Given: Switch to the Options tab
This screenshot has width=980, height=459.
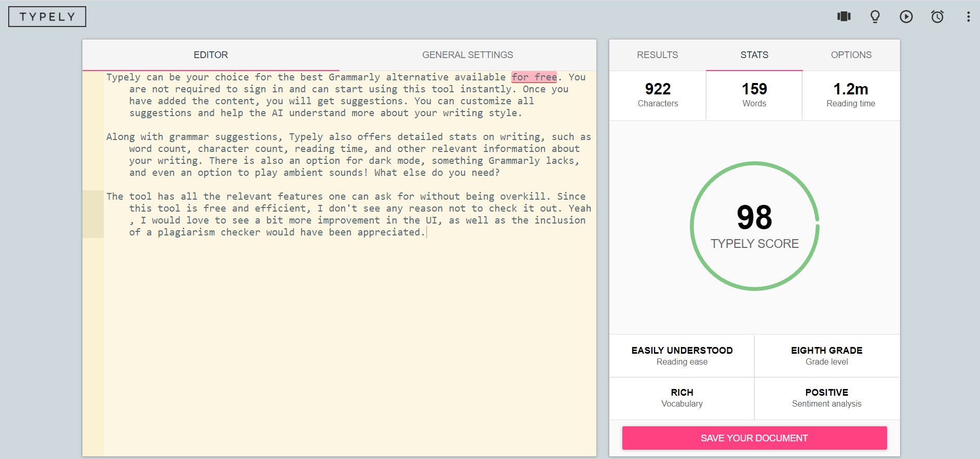Looking at the screenshot, I should (x=851, y=55).
